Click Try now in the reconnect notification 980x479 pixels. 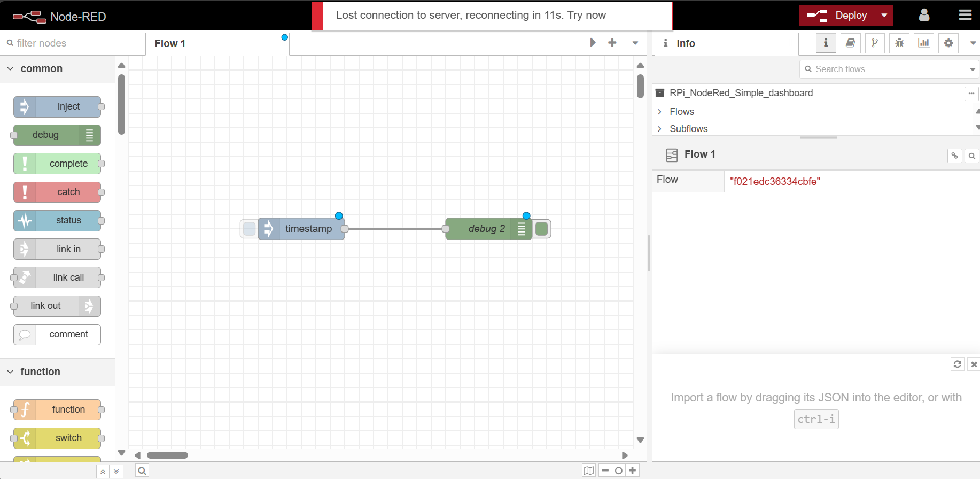click(586, 15)
